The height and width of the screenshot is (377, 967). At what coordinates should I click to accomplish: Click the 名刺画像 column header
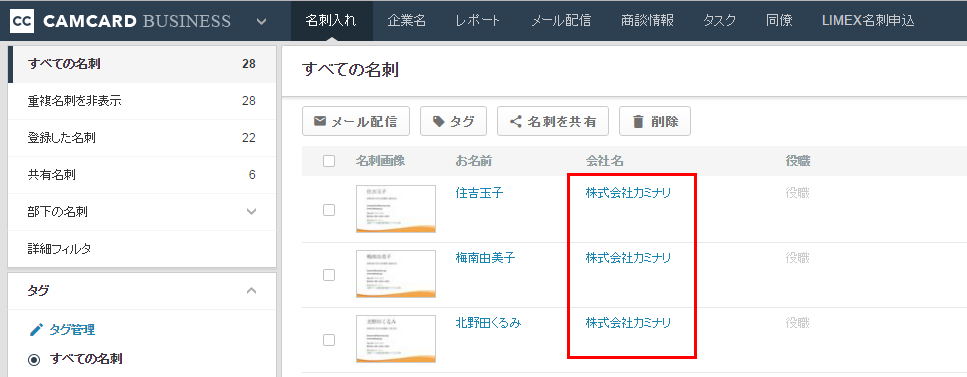click(x=380, y=161)
